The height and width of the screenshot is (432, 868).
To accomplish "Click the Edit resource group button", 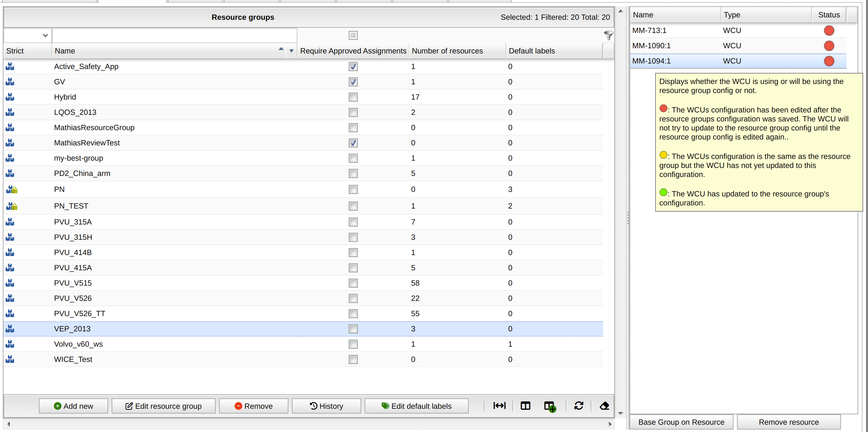I will click(x=163, y=406).
